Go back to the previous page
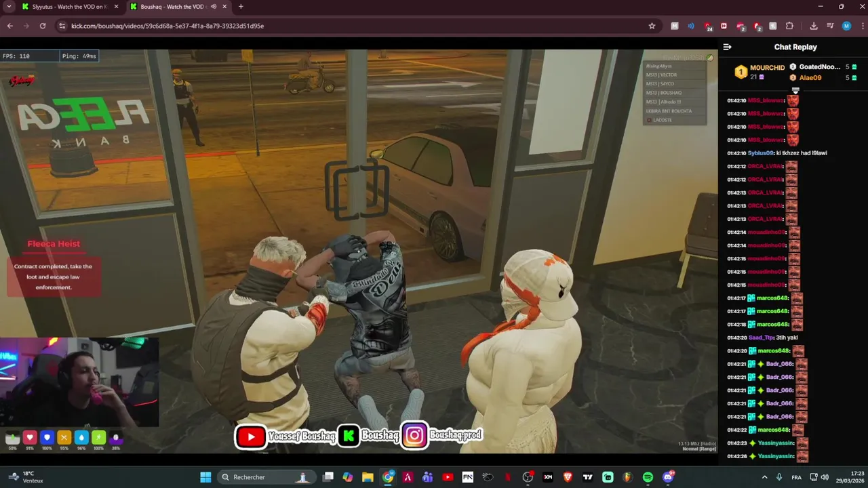 pos(9,26)
